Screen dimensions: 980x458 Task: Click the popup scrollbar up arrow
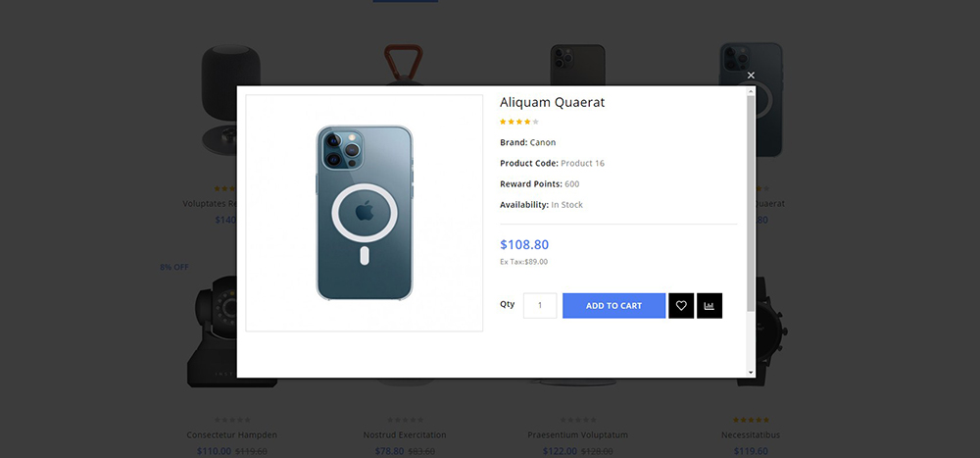click(x=751, y=91)
